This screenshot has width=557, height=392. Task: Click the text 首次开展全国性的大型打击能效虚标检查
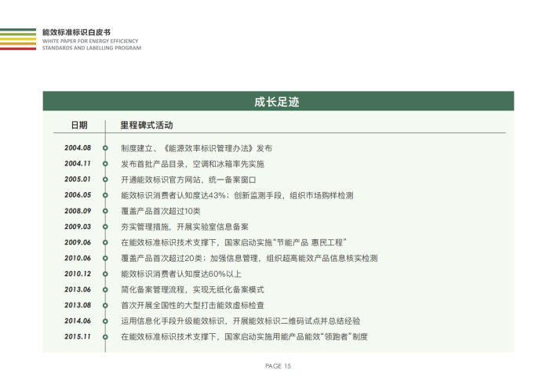pyautogui.click(x=192, y=305)
